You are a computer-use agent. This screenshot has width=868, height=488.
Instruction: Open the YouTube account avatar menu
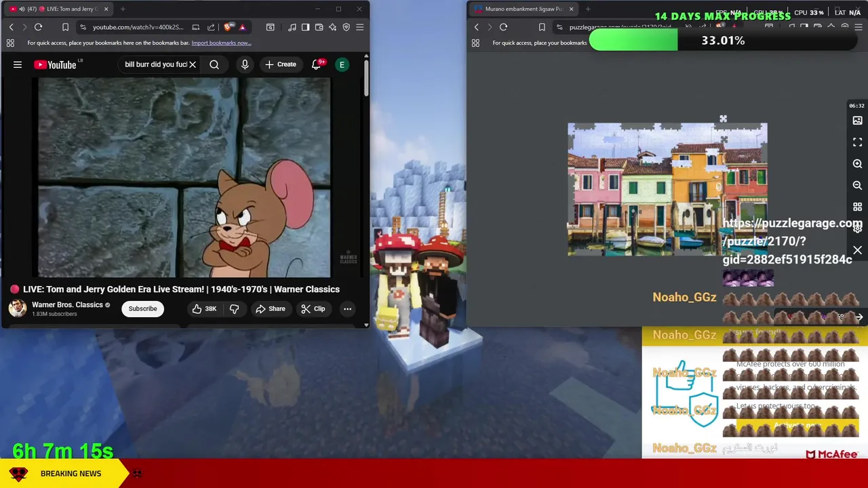click(342, 64)
